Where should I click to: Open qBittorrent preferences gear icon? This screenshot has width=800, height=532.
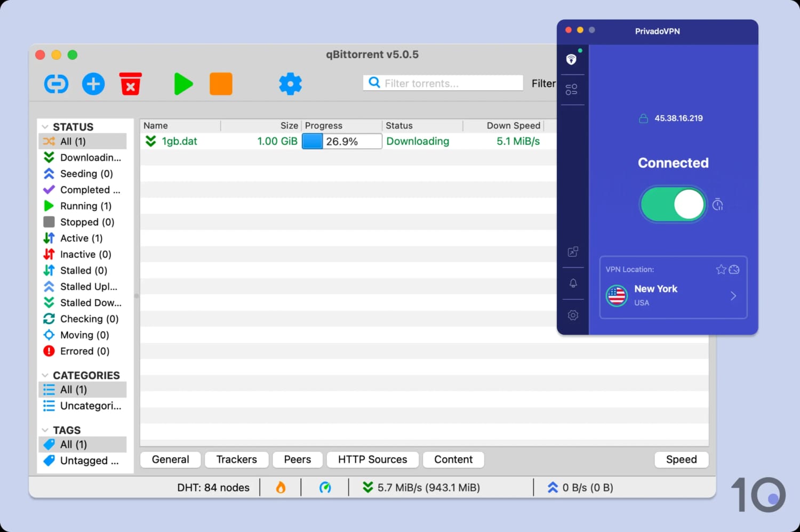290,84
